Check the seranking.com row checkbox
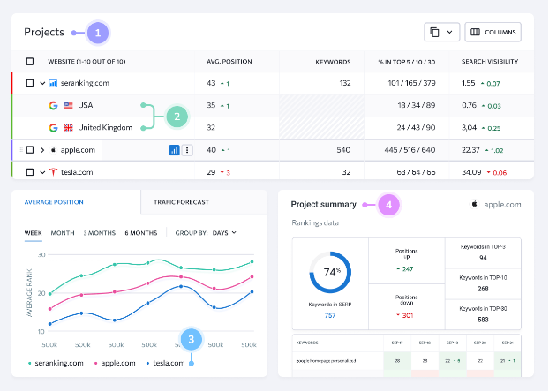 30,83
